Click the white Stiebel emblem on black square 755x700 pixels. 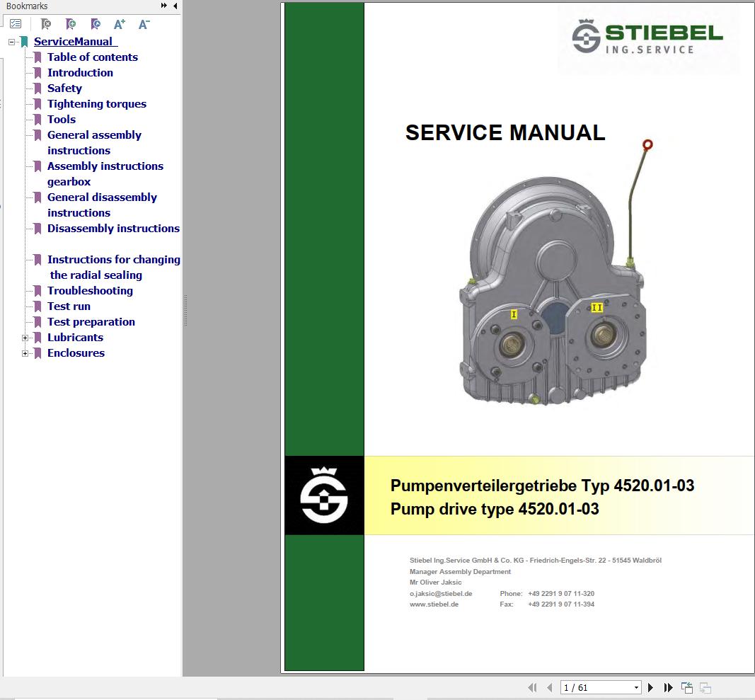pyautogui.click(x=324, y=495)
